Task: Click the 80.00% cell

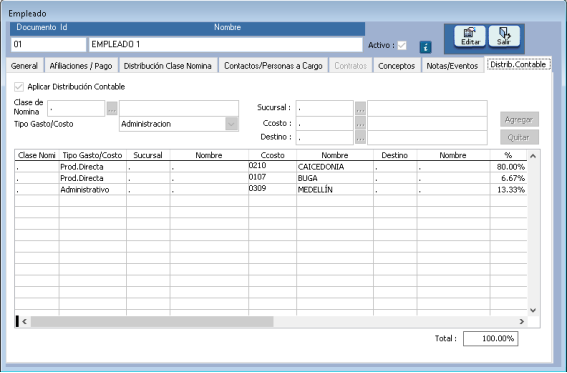Action: point(508,167)
